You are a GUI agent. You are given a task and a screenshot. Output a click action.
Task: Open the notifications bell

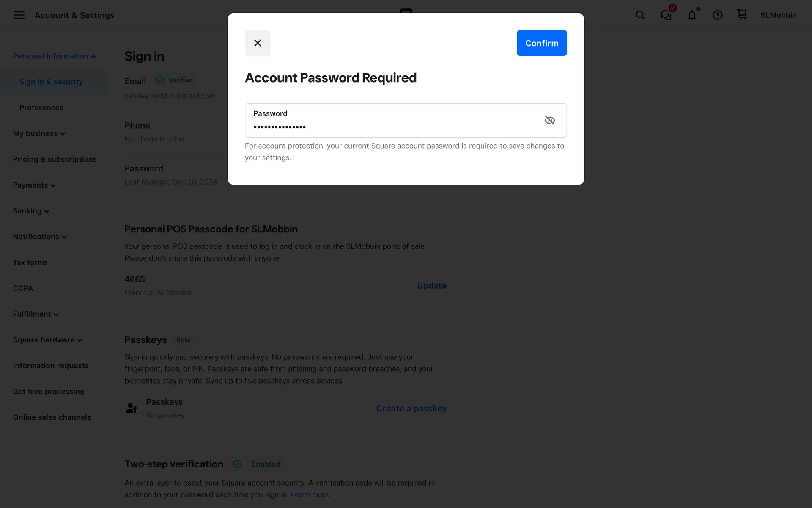coord(692,15)
